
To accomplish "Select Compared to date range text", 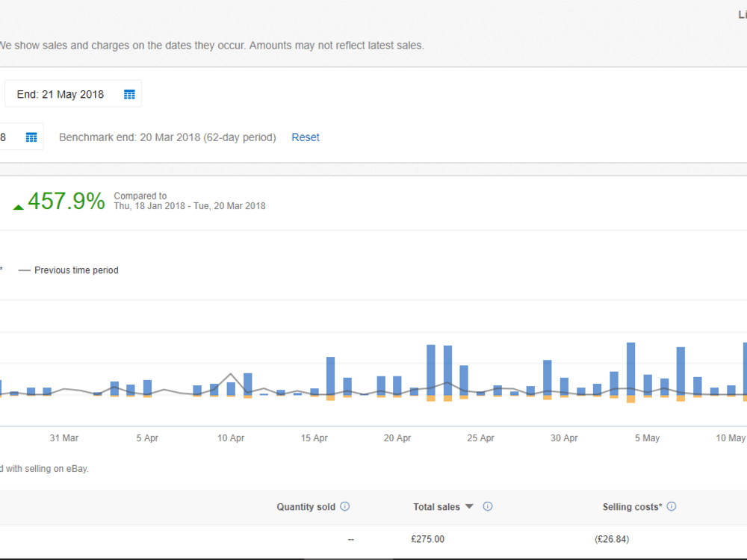I will click(190, 201).
